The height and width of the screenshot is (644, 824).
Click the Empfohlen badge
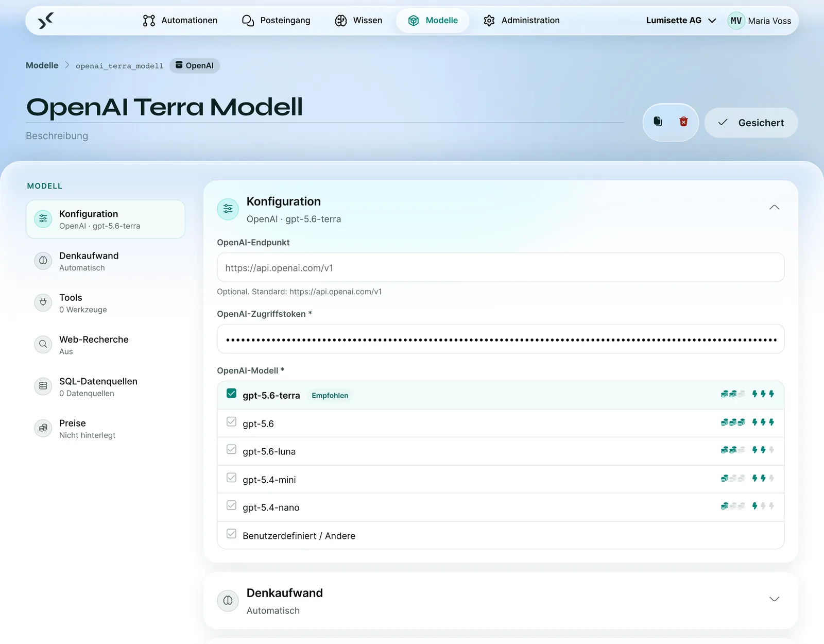pyautogui.click(x=330, y=396)
